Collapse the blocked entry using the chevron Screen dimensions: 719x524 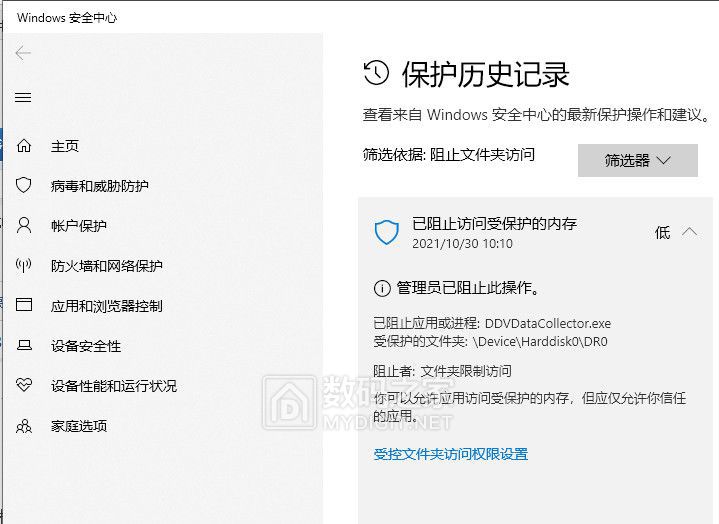coord(689,232)
